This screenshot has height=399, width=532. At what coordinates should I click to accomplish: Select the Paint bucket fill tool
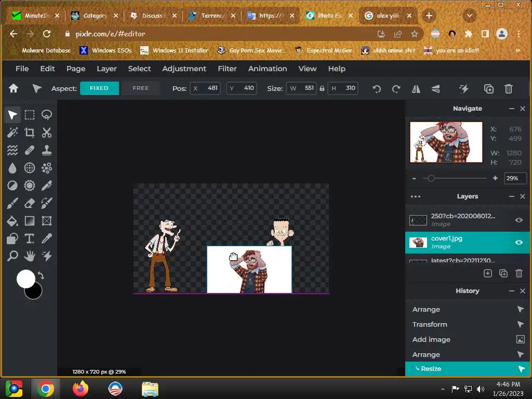point(12,221)
